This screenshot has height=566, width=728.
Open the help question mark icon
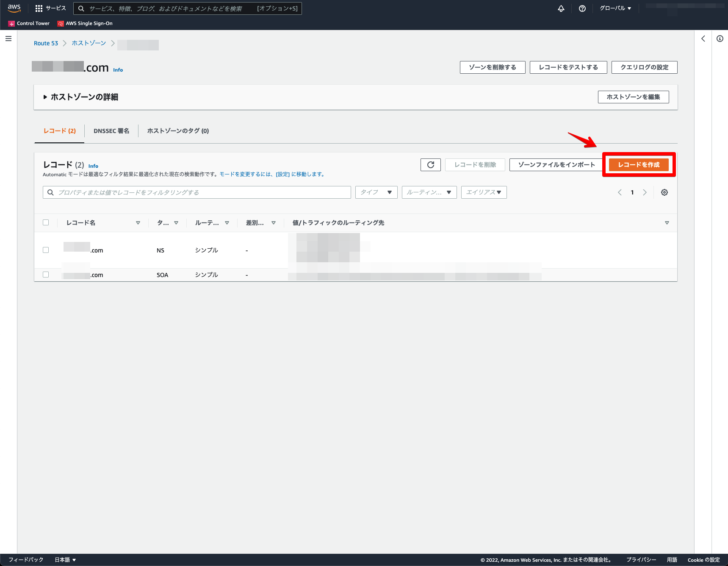[x=582, y=8]
